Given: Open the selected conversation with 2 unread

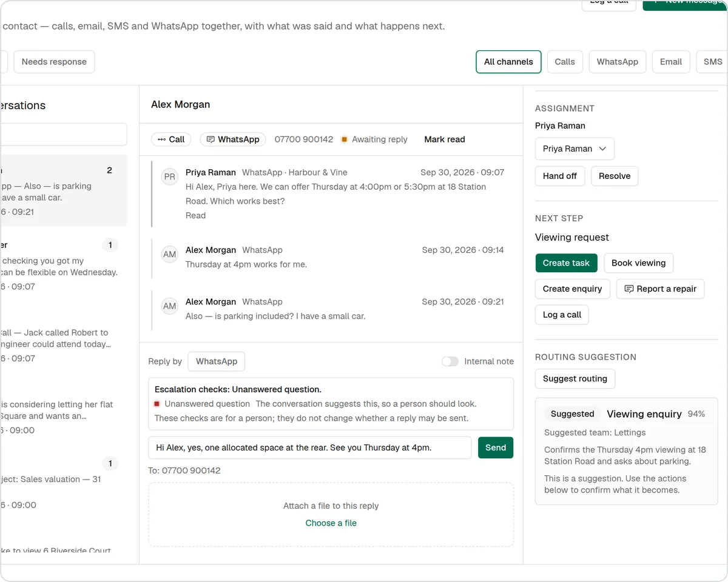Looking at the screenshot, I should (64, 190).
